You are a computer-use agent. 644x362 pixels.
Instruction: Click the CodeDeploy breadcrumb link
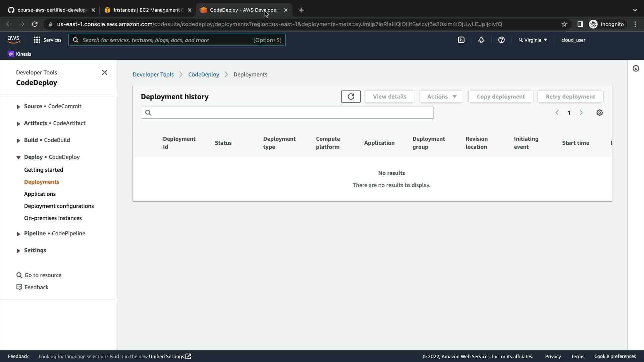coord(203,74)
